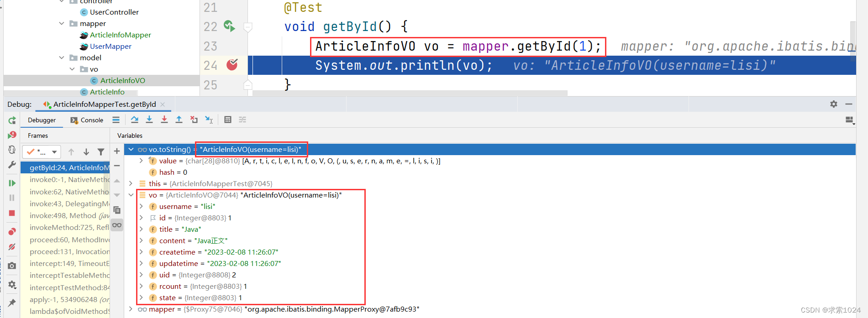Close the ArticleInfoMapperTest.getById debug tab
The image size is (868, 318).
click(x=163, y=104)
